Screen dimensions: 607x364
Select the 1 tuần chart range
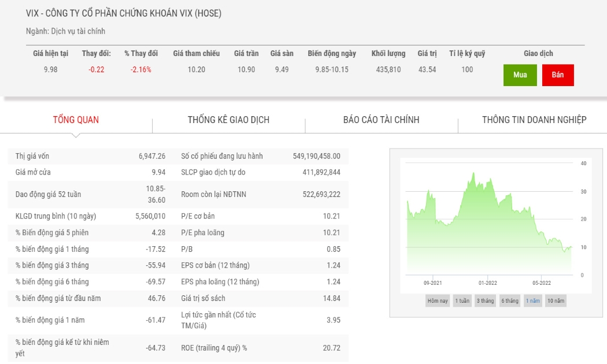click(462, 300)
